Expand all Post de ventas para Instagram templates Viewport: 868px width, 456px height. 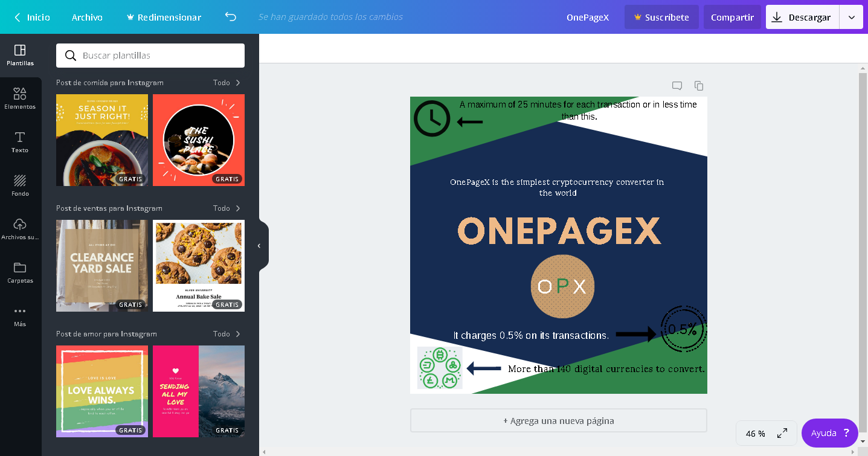(x=227, y=208)
